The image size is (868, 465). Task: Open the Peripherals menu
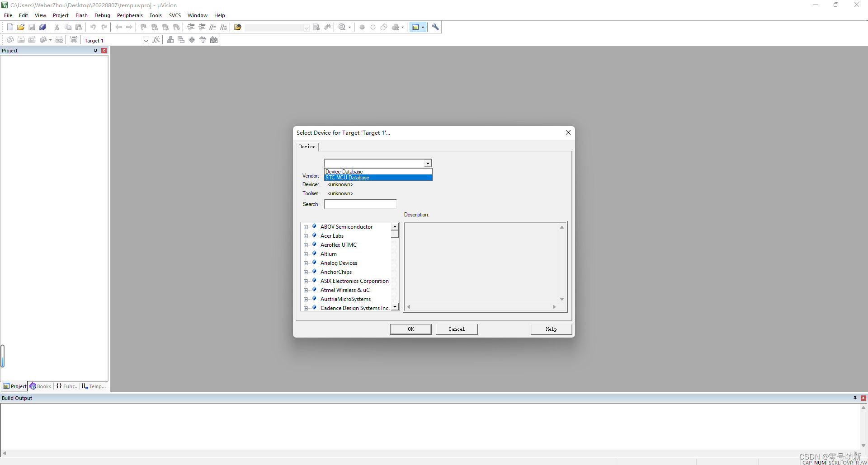[130, 15]
